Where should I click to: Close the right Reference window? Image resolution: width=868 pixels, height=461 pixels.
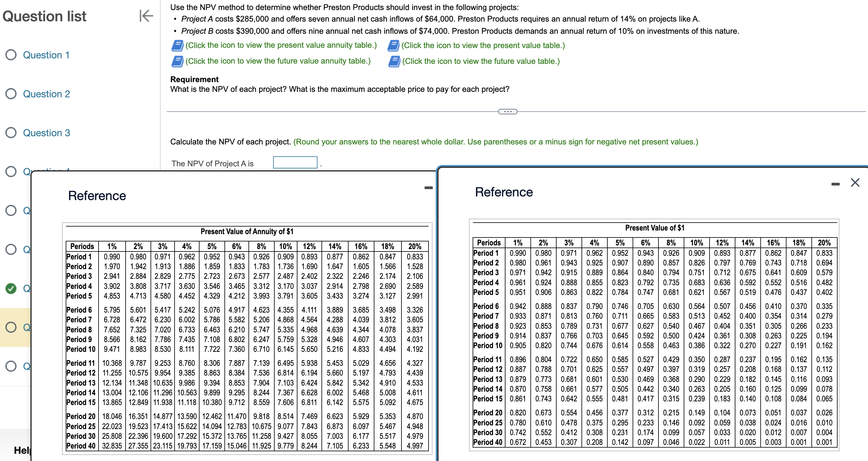[x=855, y=182]
